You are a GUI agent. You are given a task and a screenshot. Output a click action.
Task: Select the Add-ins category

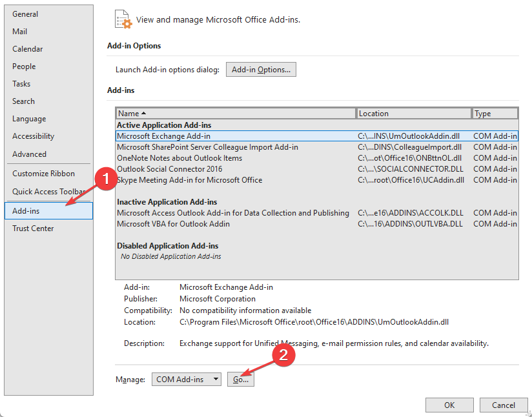(x=48, y=210)
